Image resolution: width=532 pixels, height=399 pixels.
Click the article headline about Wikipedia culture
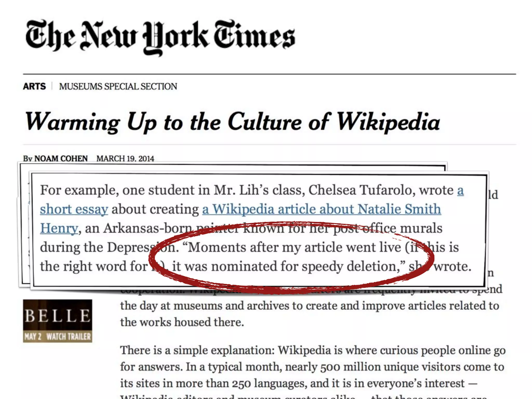tap(232, 122)
